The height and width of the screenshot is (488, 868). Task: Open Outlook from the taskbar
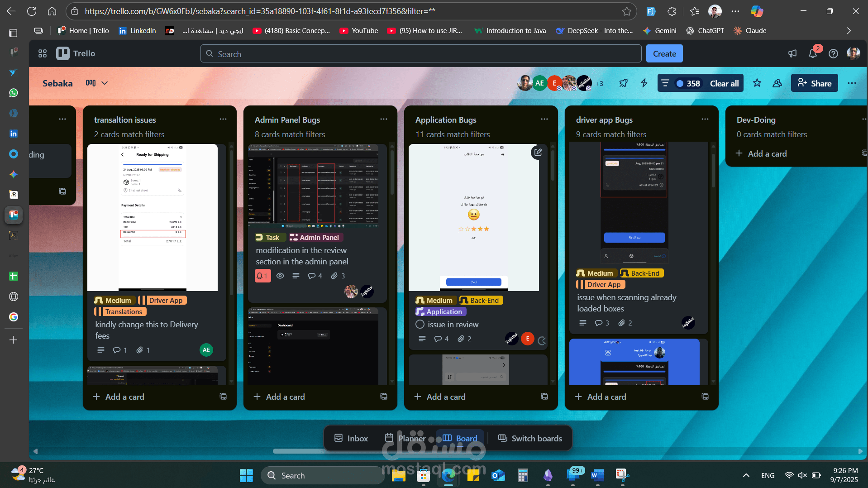click(498, 475)
